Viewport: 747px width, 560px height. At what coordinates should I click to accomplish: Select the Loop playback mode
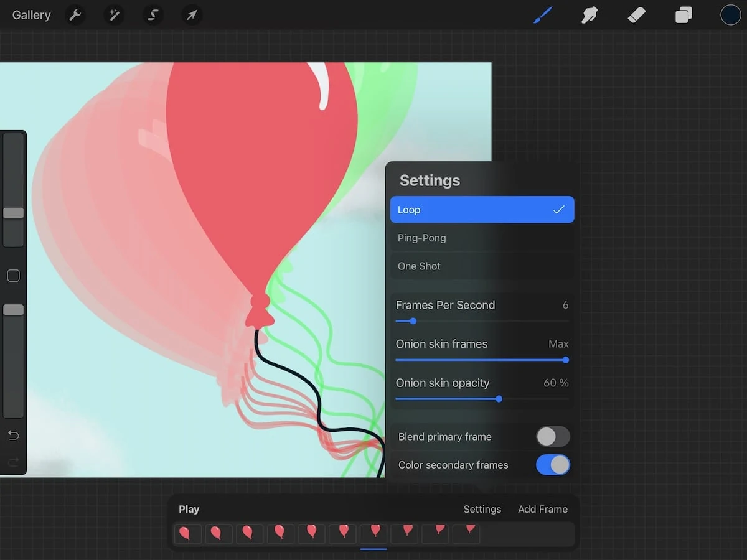(482, 210)
